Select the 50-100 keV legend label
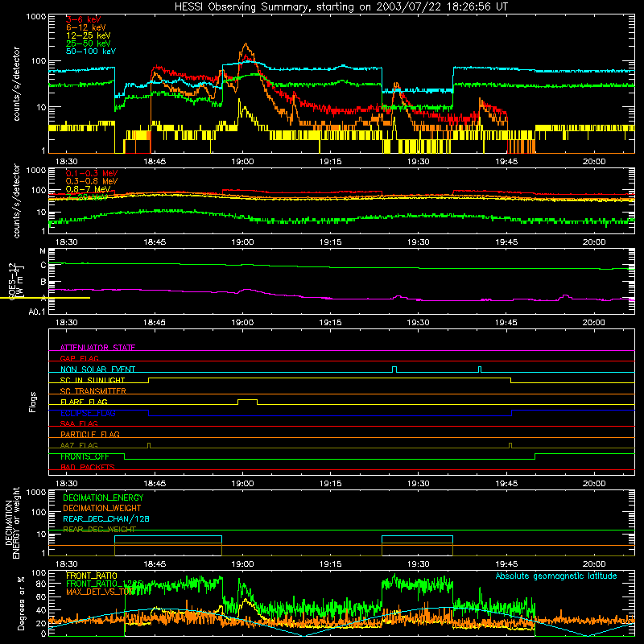644x644 pixels. click(x=90, y=52)
